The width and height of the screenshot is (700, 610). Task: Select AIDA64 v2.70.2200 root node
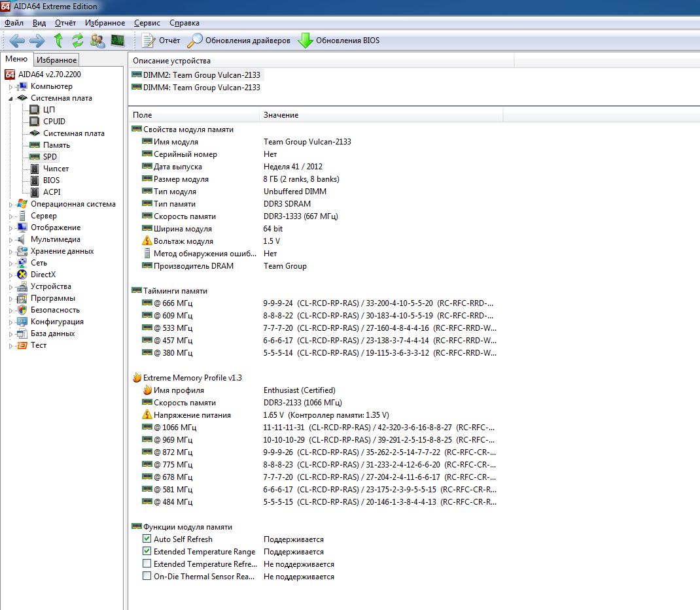point(43,75)
